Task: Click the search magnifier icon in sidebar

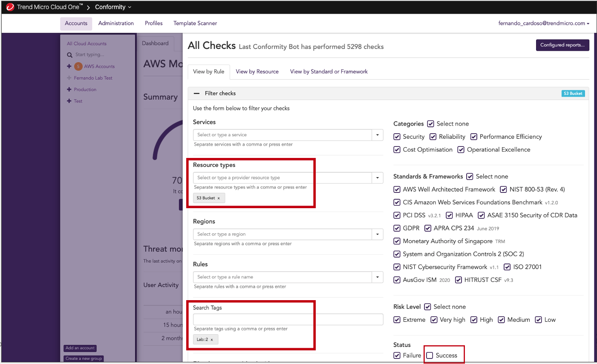Action: pyautogui.click(x=69, y=54)
